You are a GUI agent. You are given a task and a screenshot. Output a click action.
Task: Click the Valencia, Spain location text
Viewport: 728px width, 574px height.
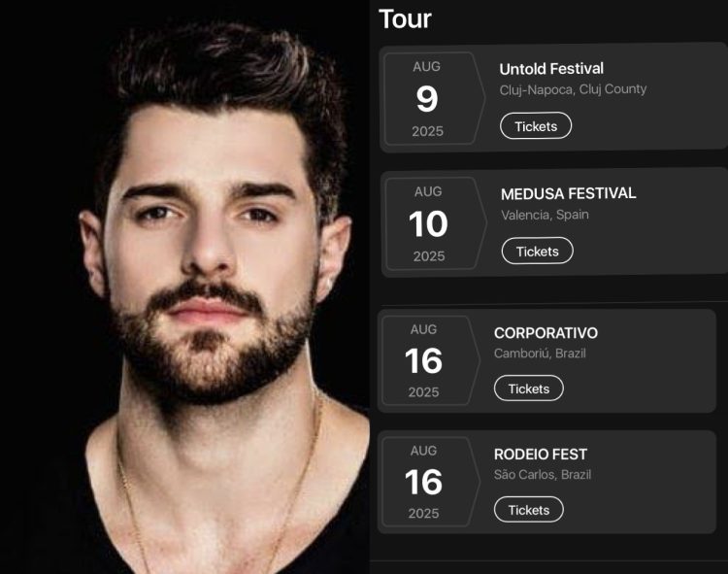[546, 215]
